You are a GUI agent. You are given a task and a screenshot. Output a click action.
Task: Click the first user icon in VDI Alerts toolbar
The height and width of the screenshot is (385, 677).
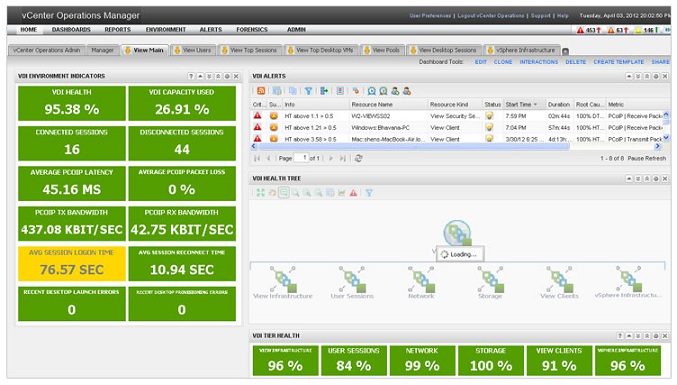pyautogui.click(x=395, y=91)
